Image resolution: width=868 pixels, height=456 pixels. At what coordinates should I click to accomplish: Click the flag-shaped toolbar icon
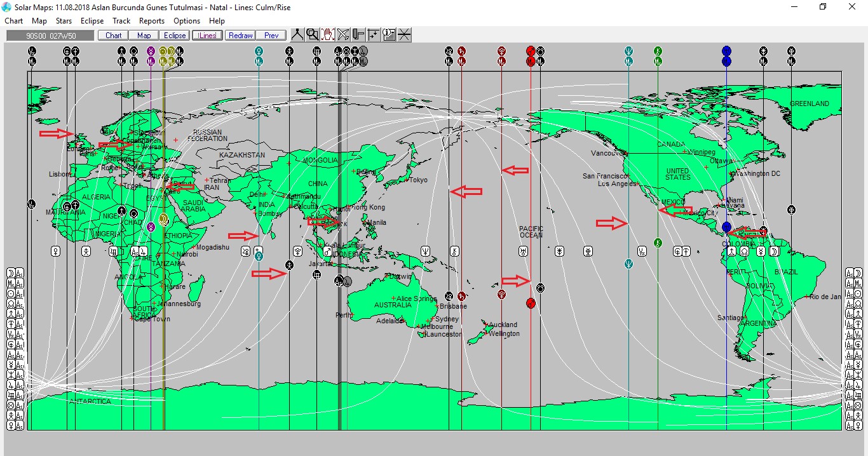[x=358, y=35]
